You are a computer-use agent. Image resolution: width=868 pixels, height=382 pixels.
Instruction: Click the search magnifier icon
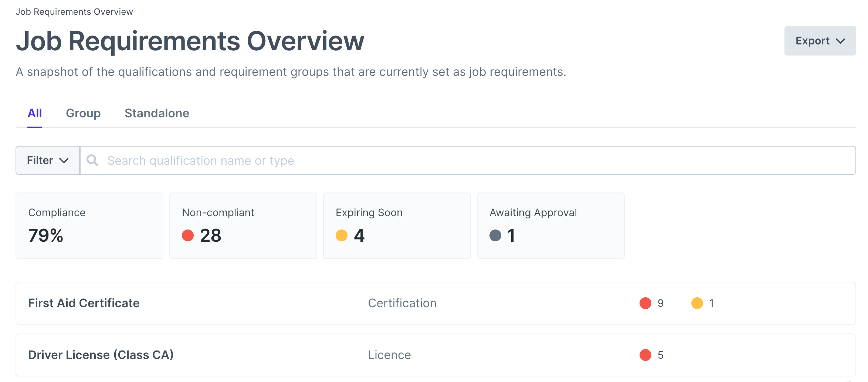coord(92,160)
